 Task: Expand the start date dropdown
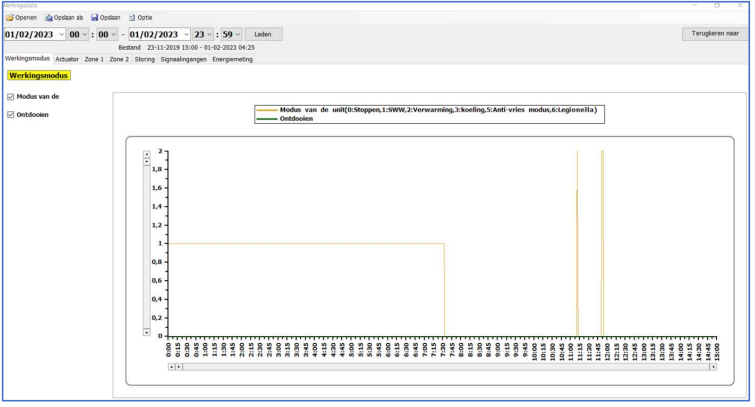click(61, 34)
